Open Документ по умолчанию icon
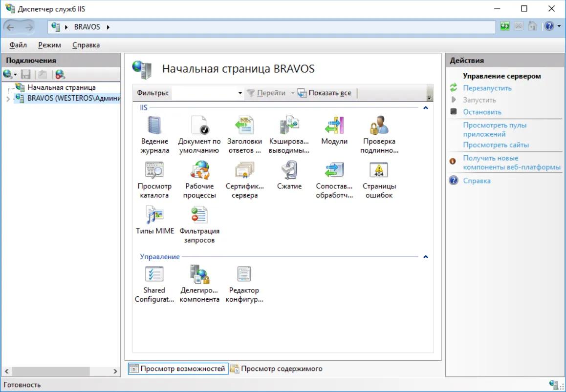Viewport: 566px width, 392px height. pos(199,135)
